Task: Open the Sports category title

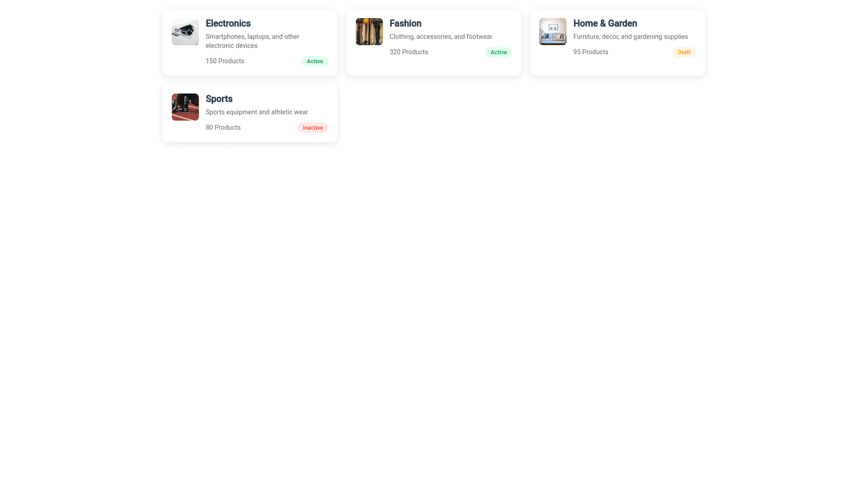Action: [x=219, y=99]
